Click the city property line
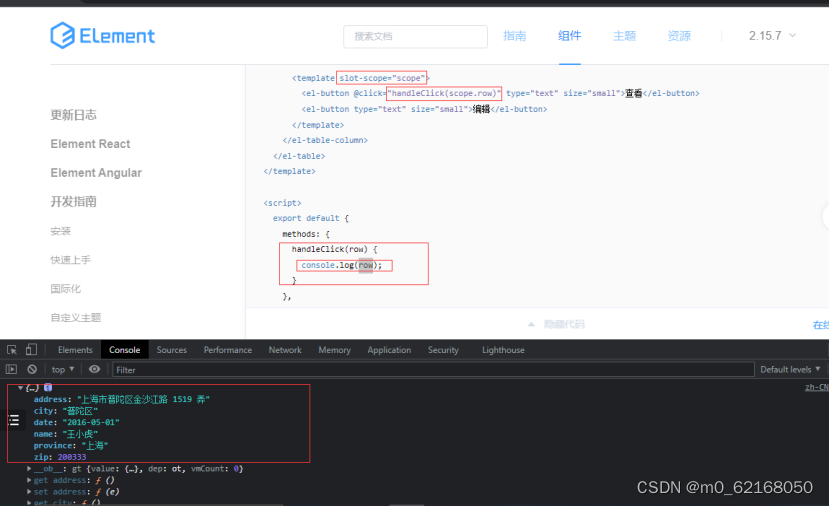 pyautogui.click(x=66, y=411)
